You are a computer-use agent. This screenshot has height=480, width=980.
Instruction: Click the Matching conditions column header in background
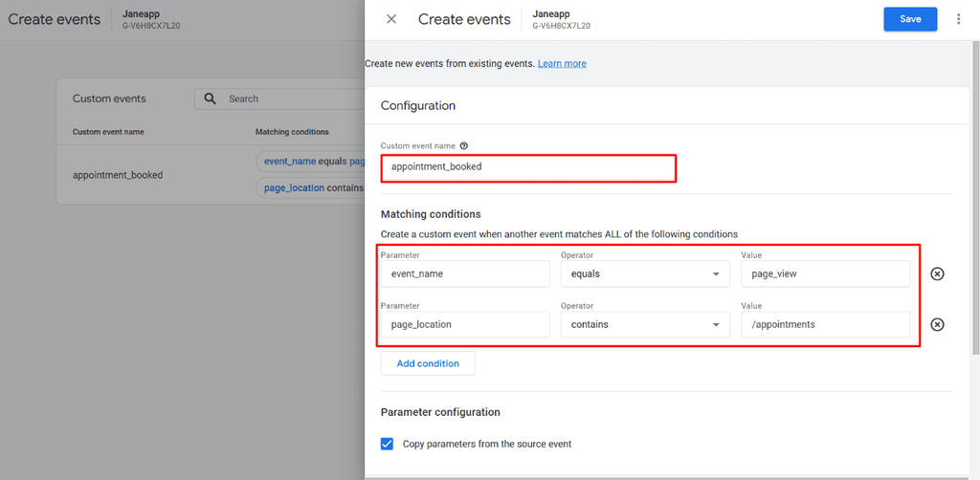[292, 132]
